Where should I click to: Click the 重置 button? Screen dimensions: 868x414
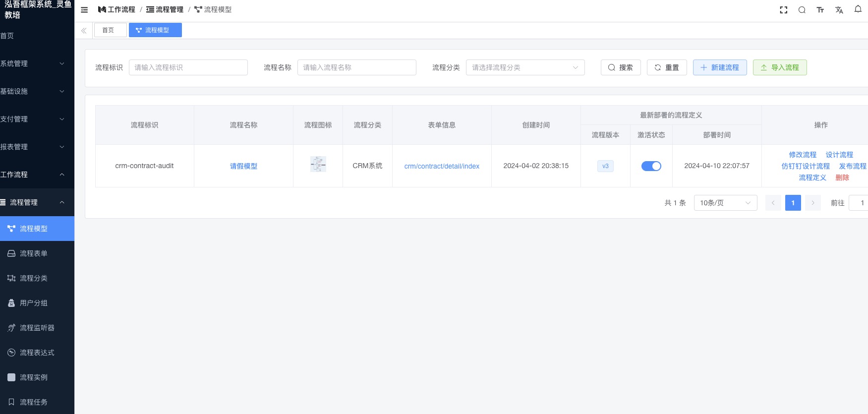pos(667,67)
